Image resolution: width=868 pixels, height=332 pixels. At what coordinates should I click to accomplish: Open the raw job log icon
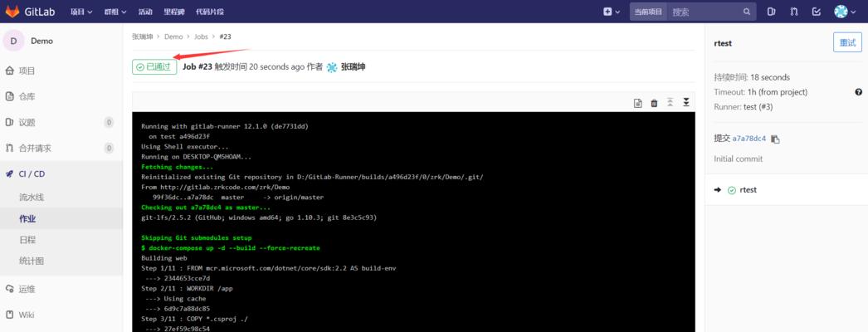[637, 103]
